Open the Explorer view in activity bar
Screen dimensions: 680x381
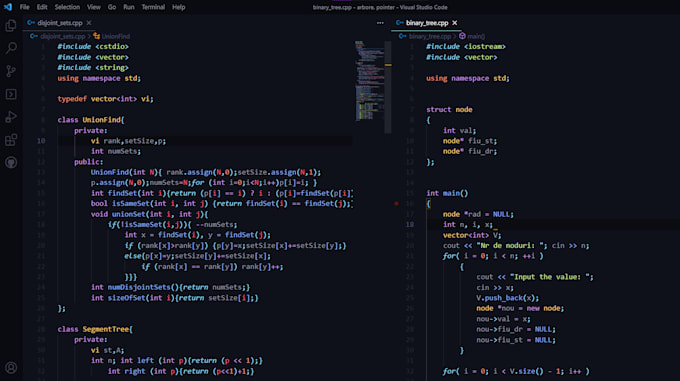pos(11,26)
